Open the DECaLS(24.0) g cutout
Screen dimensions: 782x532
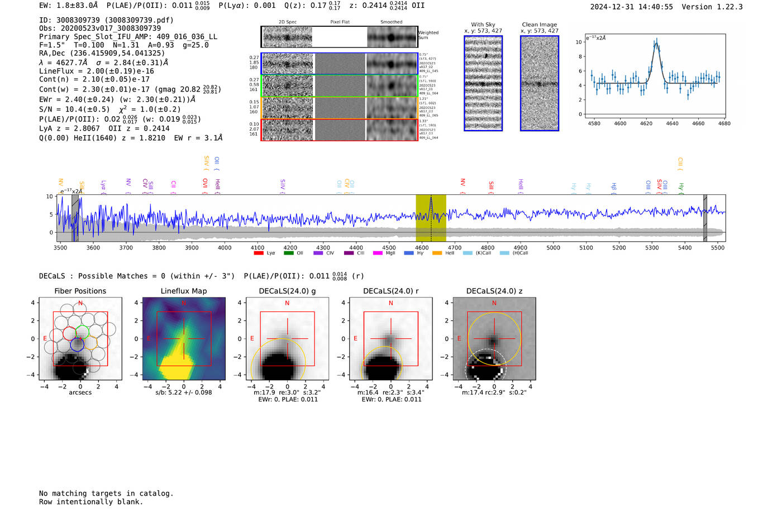(x=288, y=339)
